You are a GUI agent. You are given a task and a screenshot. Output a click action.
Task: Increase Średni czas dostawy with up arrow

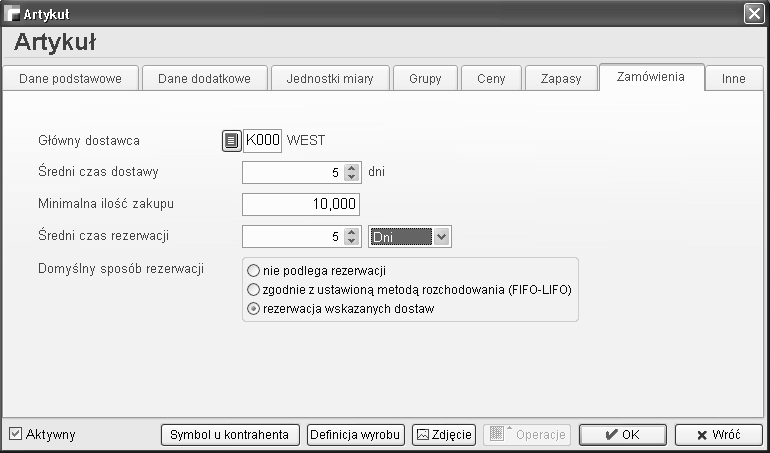[x=352, y=168]
